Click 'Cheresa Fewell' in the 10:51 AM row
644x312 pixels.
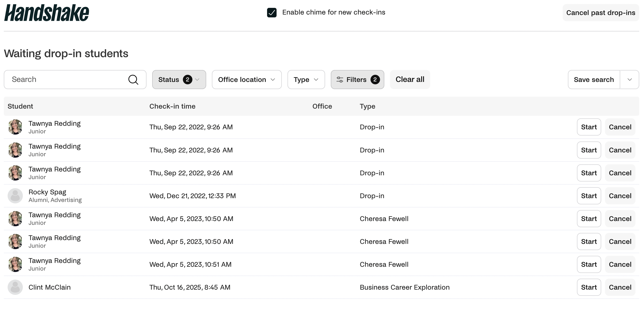click(x=384, y=264)
